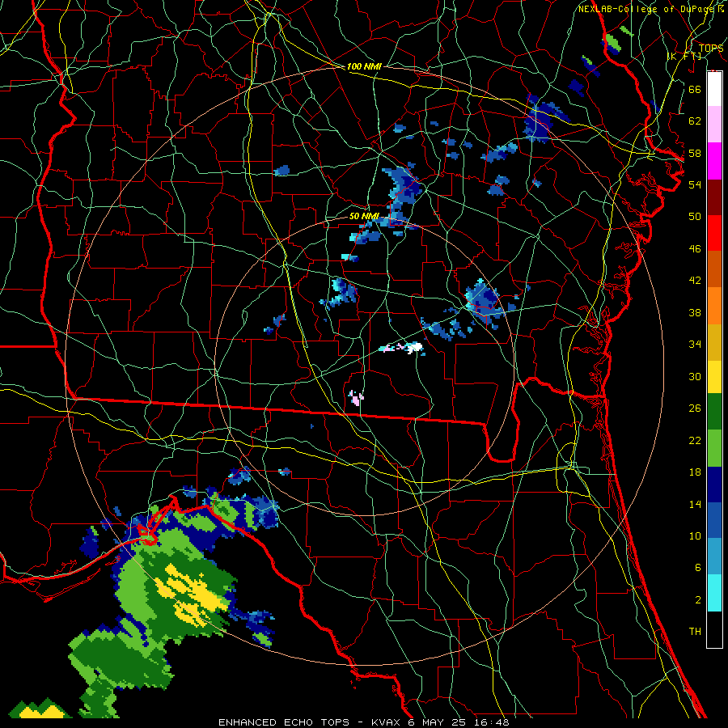The height and width of the screenshot is (728, 728).
Task: Select the bright red legend swatch
Action: point(714,233)
